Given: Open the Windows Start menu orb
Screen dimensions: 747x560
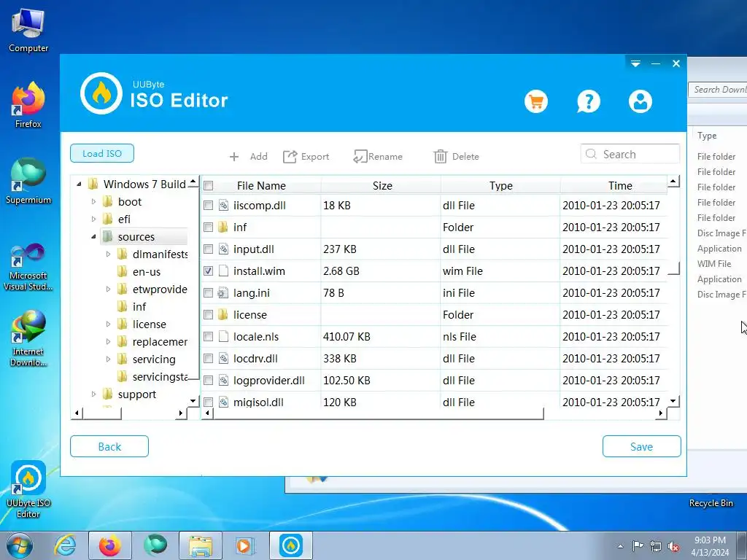Looking at the screenshot, I should [20, 545].
